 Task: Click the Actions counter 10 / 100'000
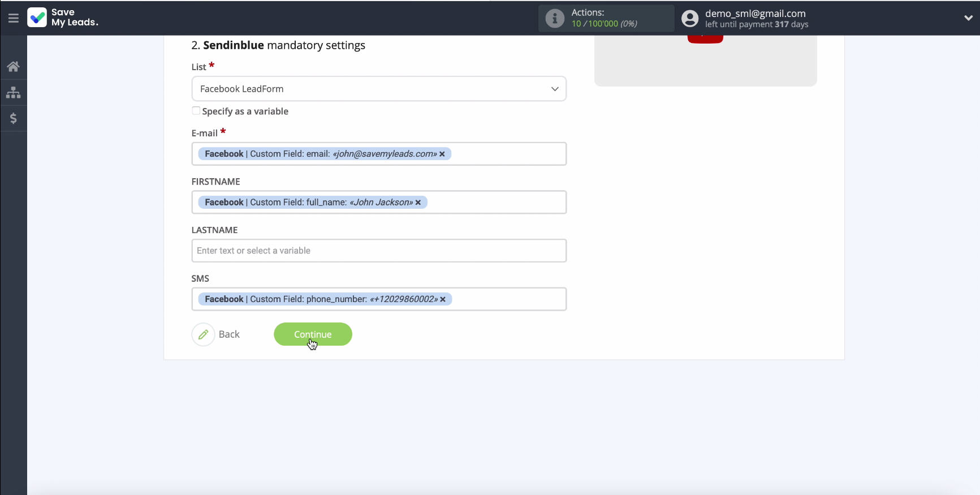[x=604, y=24]
